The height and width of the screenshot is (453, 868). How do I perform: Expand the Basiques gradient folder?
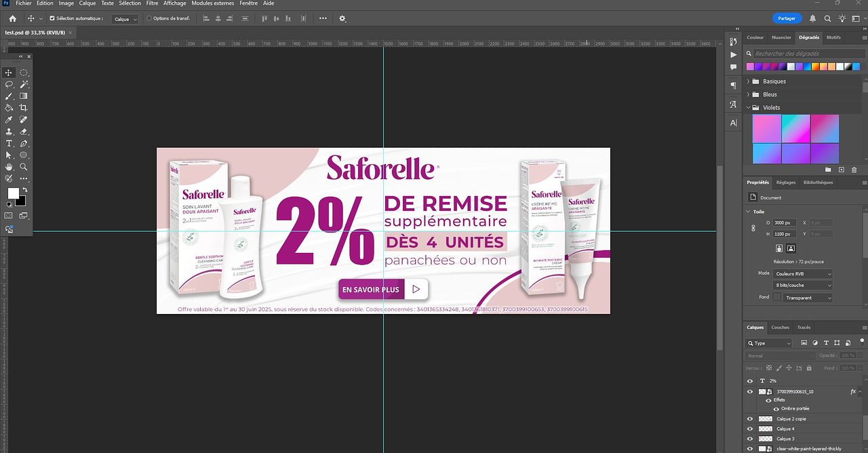[x=749, y=81]
